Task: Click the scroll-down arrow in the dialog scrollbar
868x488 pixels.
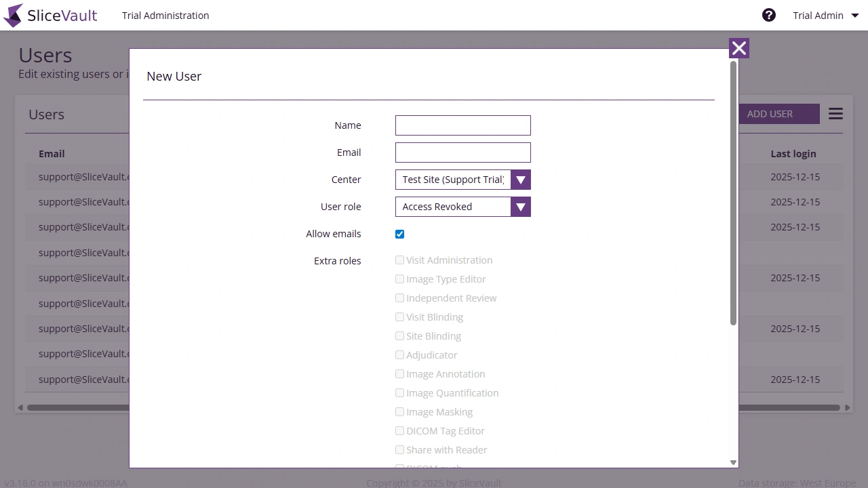Action: [x=733, y=462]
